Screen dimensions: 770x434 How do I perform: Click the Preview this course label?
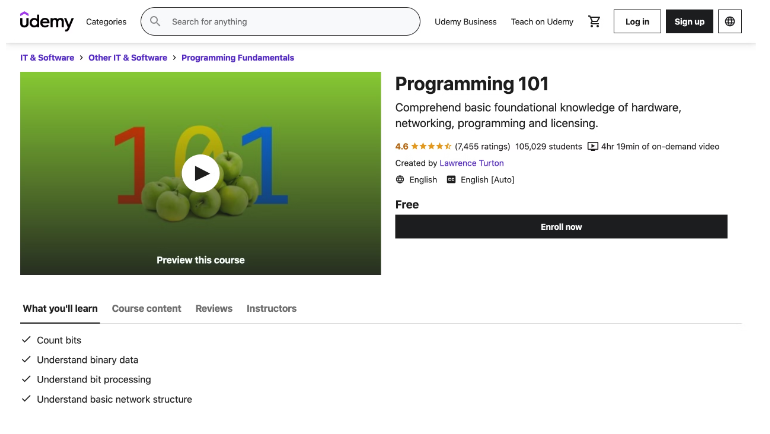200,260
